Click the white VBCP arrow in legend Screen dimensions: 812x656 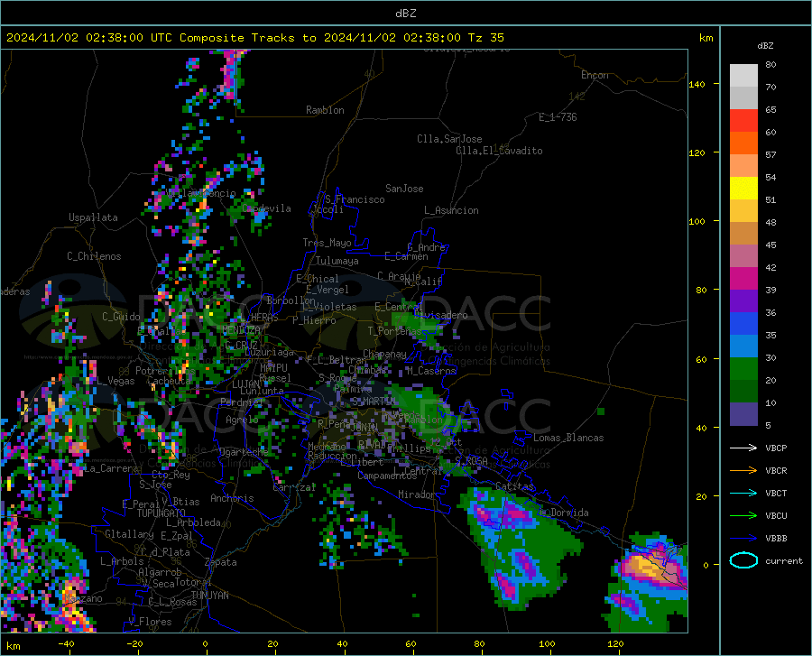[743, 448]
